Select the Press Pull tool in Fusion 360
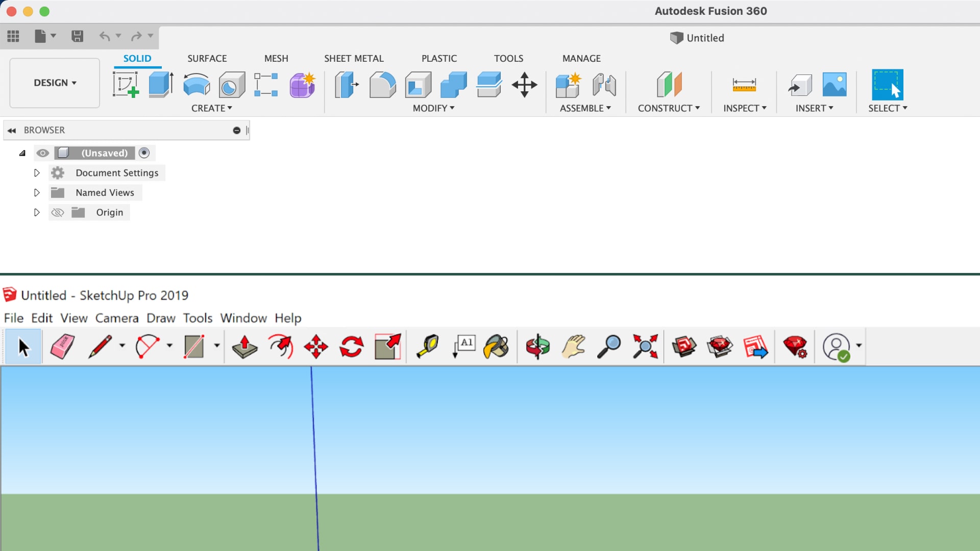The height and width of the screenshot is (551, 980). (x=347, y=85)
